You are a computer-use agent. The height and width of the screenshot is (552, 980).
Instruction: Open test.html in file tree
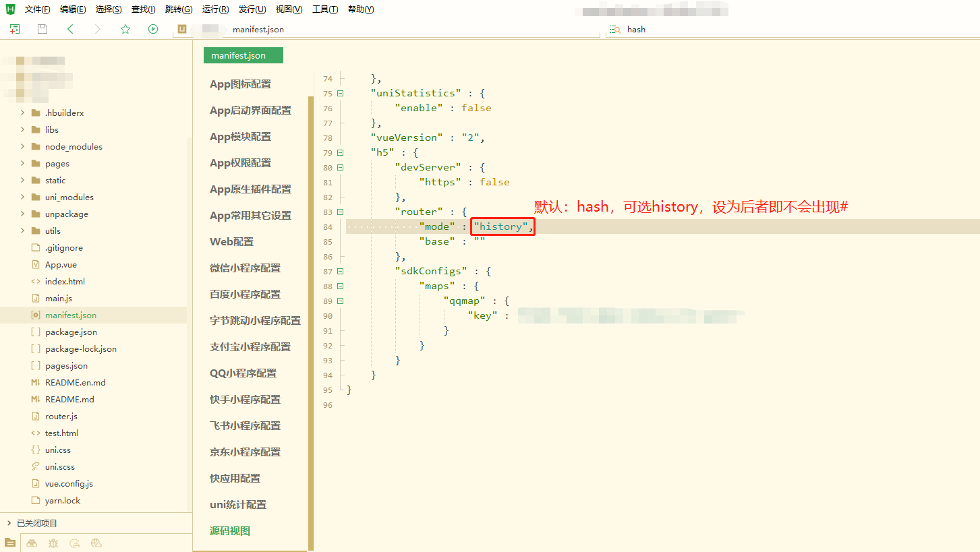61,433
